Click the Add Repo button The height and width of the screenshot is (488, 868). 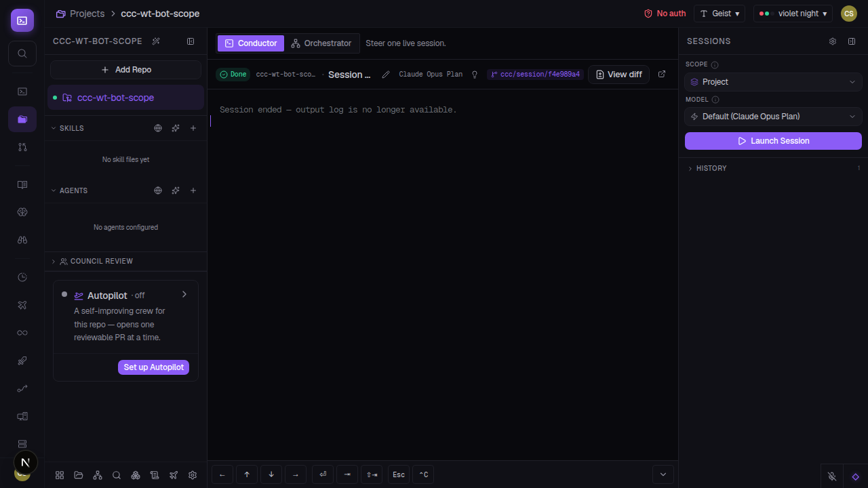(125, 70)
